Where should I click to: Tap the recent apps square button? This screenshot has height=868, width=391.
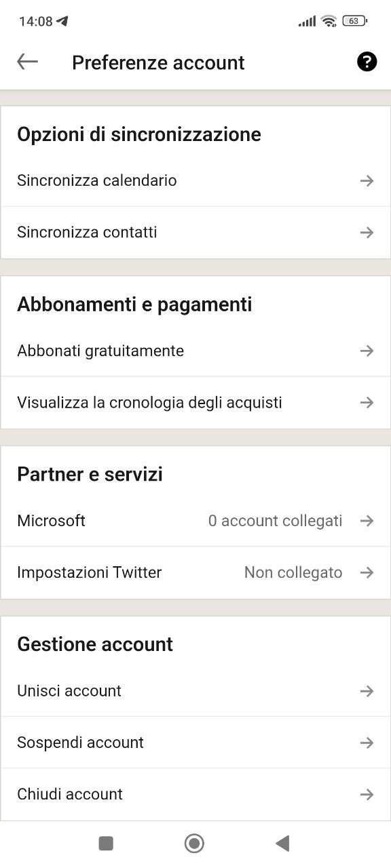tap(105, 843)
